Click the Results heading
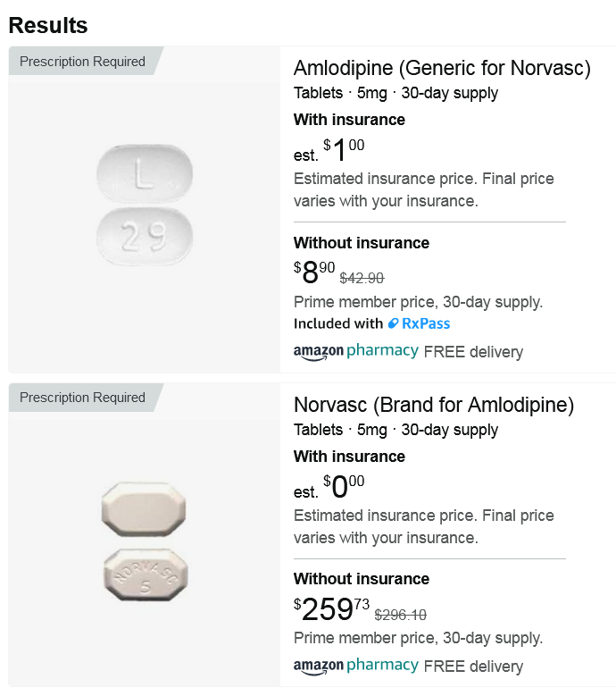The height and width of the screenshot is (696, 616). (48, 25)
